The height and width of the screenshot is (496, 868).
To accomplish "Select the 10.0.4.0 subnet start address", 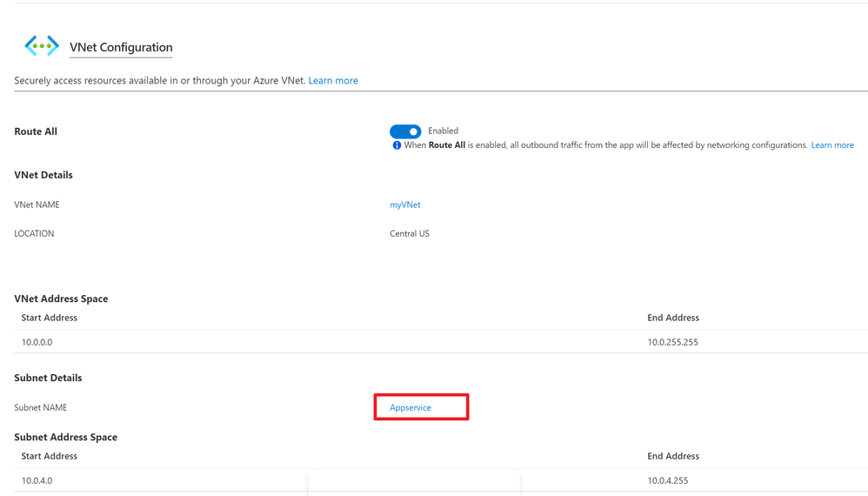I will click(37, 480).
